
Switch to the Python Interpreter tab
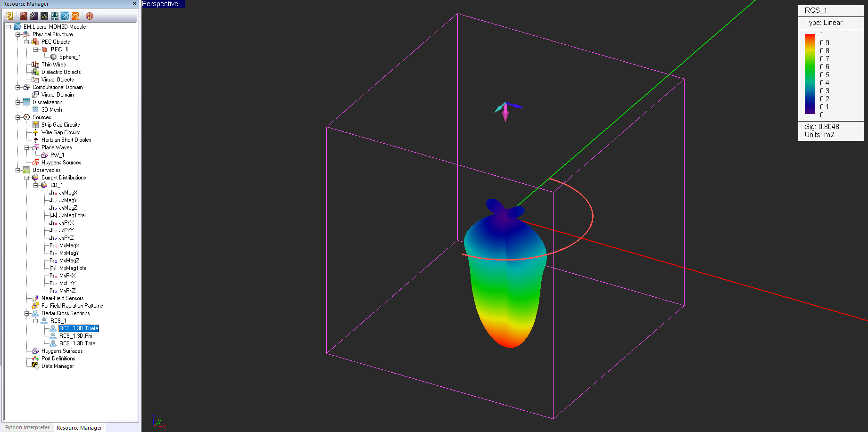[27, 428]
